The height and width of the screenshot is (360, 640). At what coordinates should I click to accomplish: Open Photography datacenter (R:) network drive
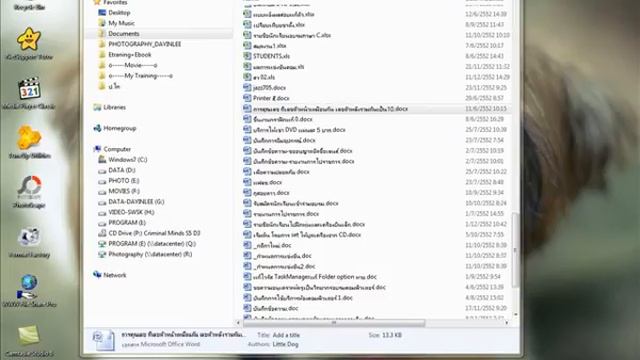150,254
